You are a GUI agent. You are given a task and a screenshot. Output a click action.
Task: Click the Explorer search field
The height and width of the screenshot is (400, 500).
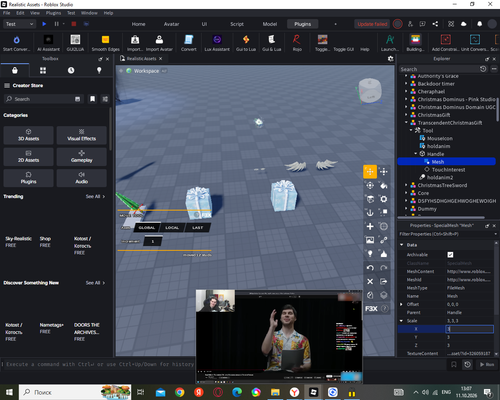coord(439,69)
